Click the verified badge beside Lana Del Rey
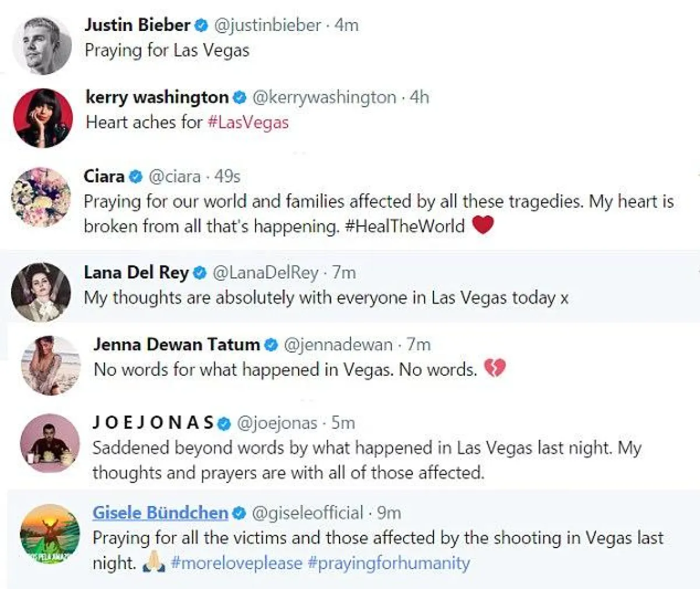This screenshot has width=700, height=589. point(200,273)
